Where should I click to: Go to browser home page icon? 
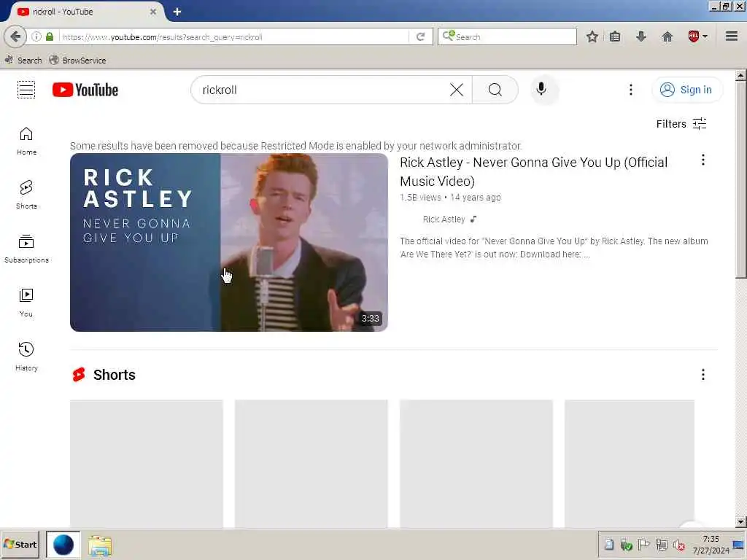[667, 36]
